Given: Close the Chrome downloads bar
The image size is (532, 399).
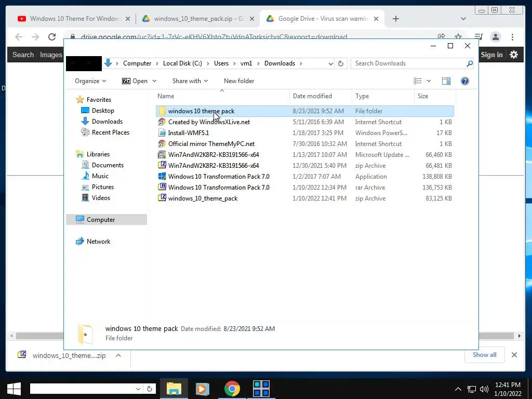Looking at the screenshot, I should coord(514,355).
